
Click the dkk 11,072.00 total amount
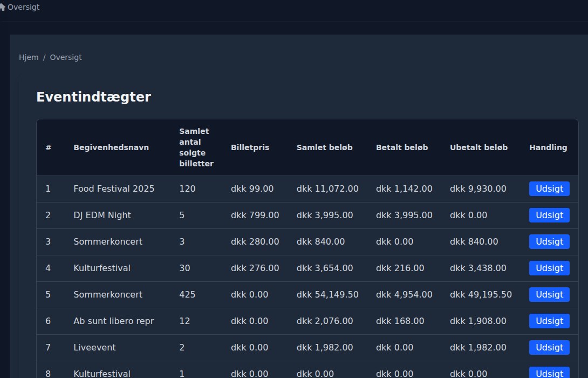(327, 189)
